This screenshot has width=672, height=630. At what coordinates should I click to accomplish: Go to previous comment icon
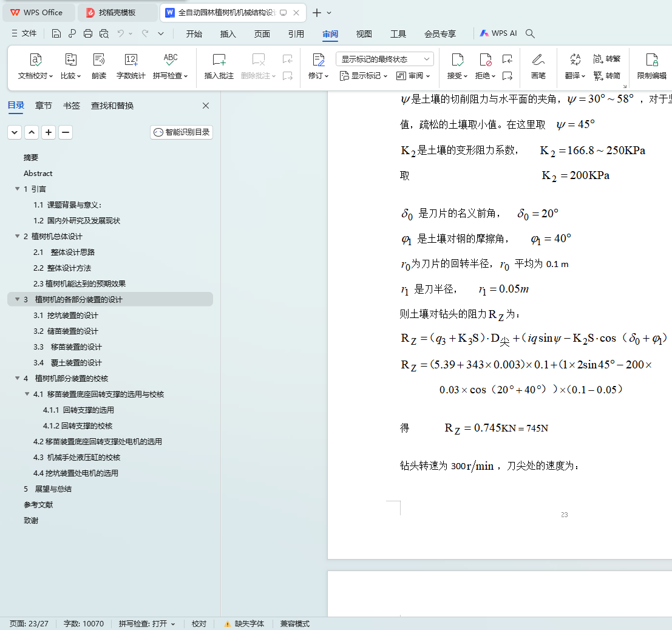pyautogui.click(x=288, y=59)
